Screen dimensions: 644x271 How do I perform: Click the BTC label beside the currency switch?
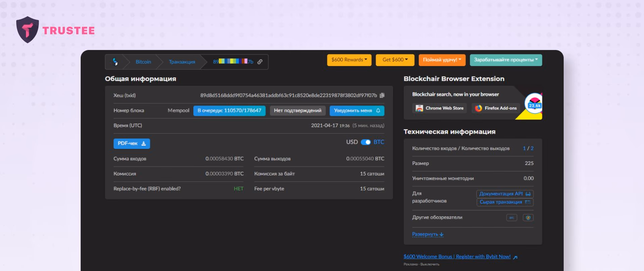[379, 142]
